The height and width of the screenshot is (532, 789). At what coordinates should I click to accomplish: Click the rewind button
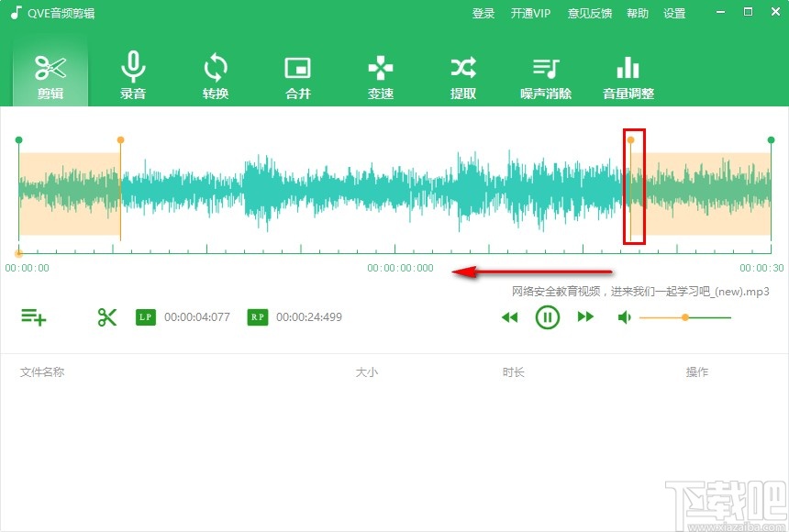coord(509,317)
